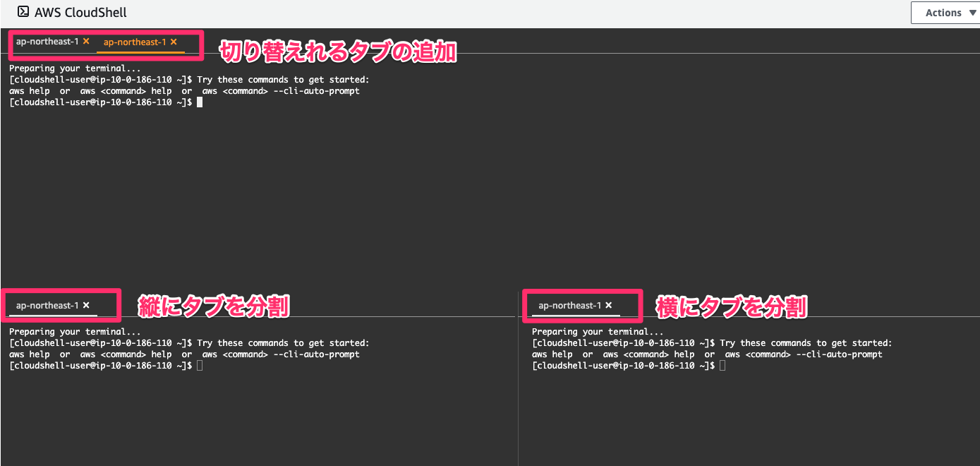
Task: Click "Try these commands to get started:" in top terminal
Action: pyautogui.click(x=283, y=80)
